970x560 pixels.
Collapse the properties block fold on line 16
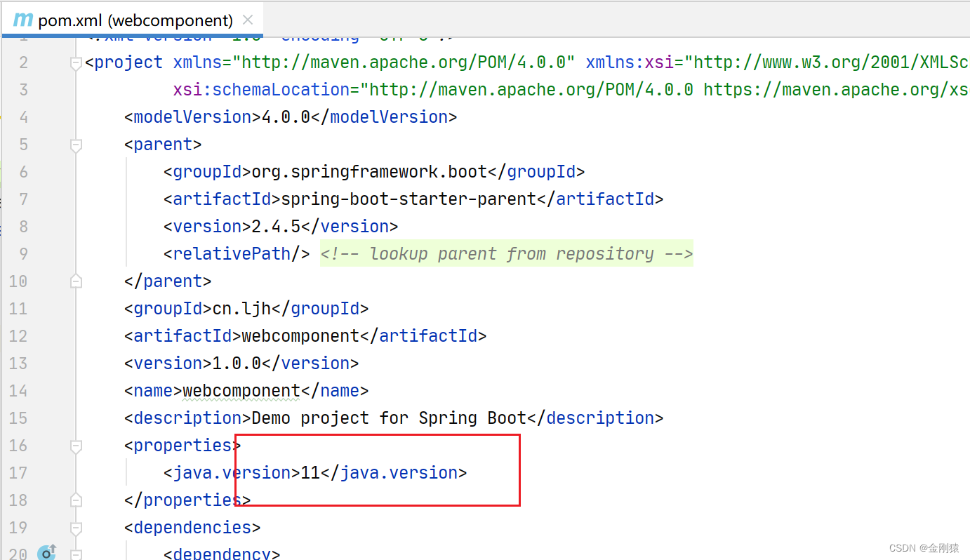click(76, 446)
